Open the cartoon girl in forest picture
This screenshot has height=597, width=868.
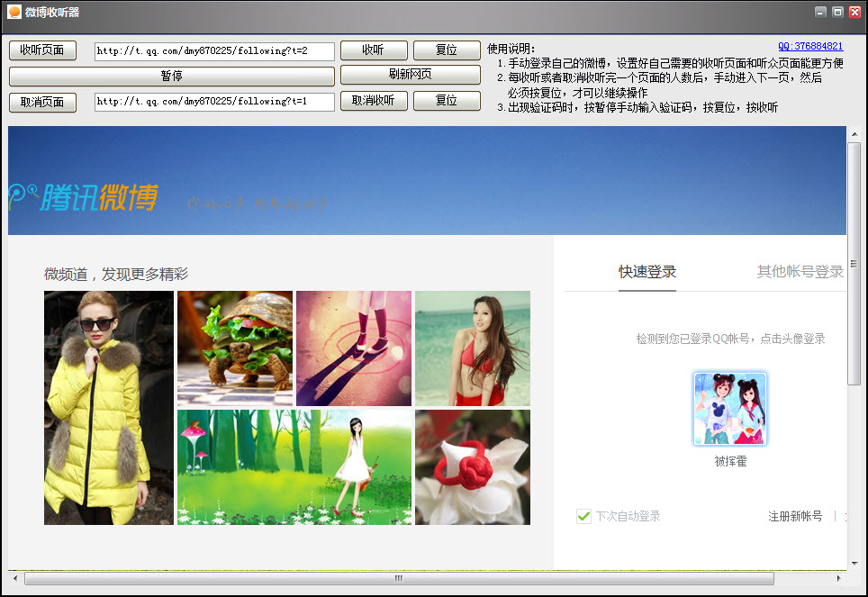click(294, 466)
